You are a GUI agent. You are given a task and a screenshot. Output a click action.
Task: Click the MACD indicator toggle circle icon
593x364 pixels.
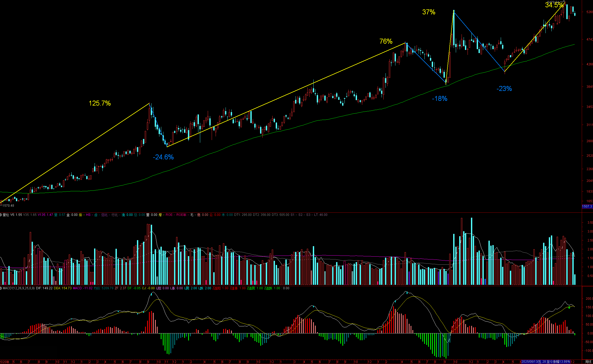(x=1, y=288)
